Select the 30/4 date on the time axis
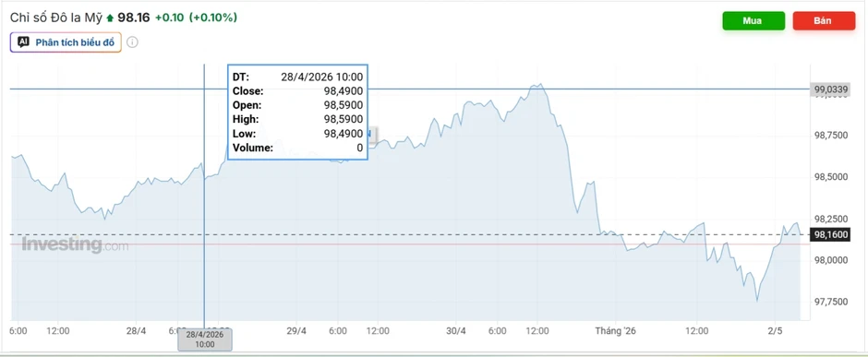Image resolution: width=868 pixels, height=357 pixels. click(455, 331)
